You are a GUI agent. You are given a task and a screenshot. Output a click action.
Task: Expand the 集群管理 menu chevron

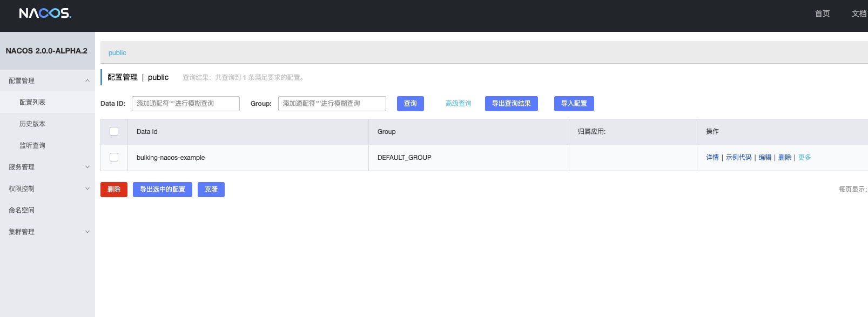[88, 232]
